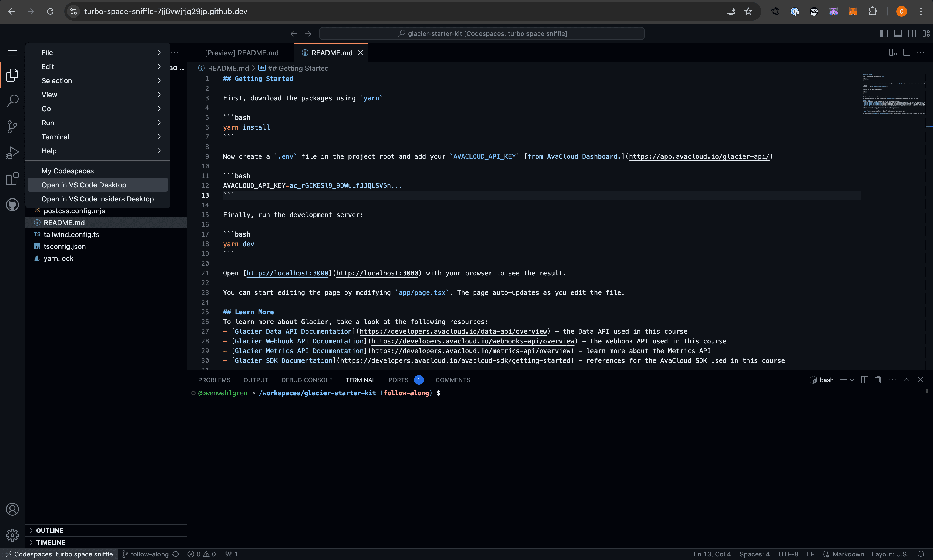
Task: Open the GitHub panel in activity bar
Action: click(x=12, y=205)
